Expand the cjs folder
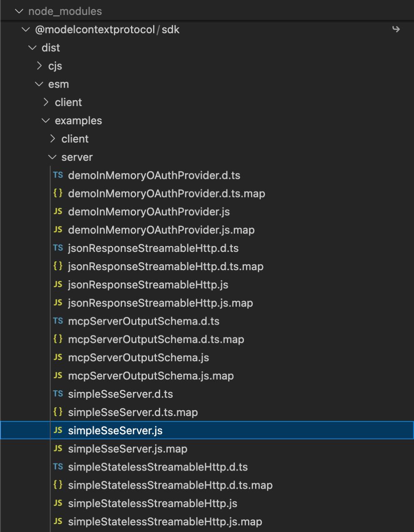 click(39, 66)
